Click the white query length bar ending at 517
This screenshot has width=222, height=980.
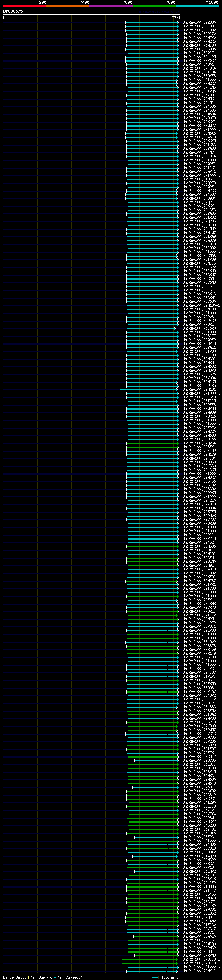[91, 14]
